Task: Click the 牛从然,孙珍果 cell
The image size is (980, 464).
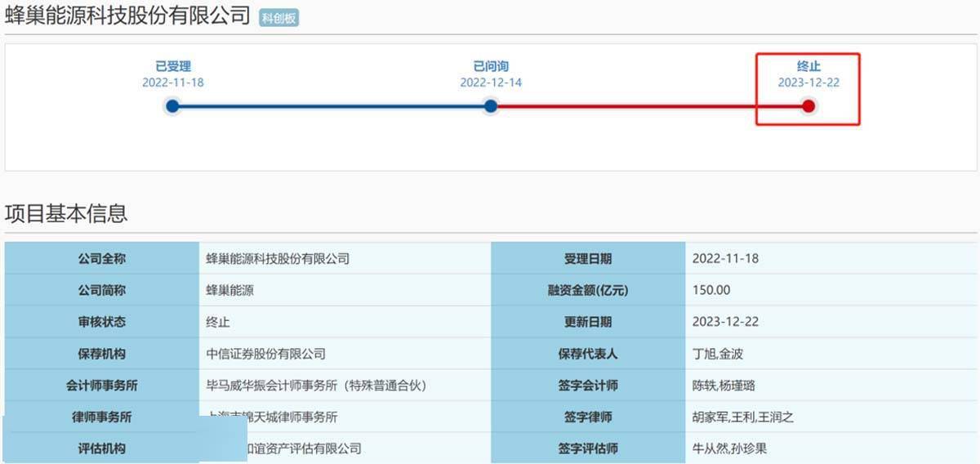Action: tap(832, 448)
